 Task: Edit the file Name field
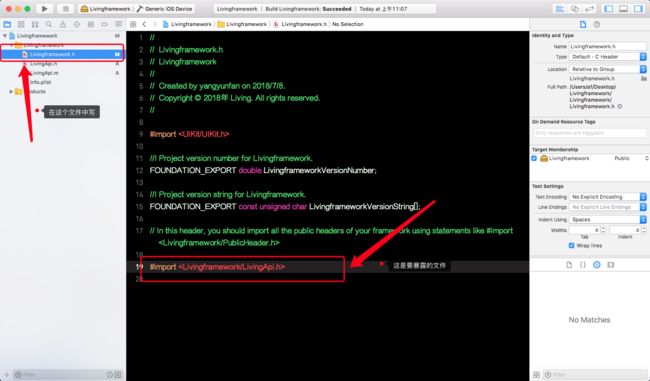click(608, 46)
